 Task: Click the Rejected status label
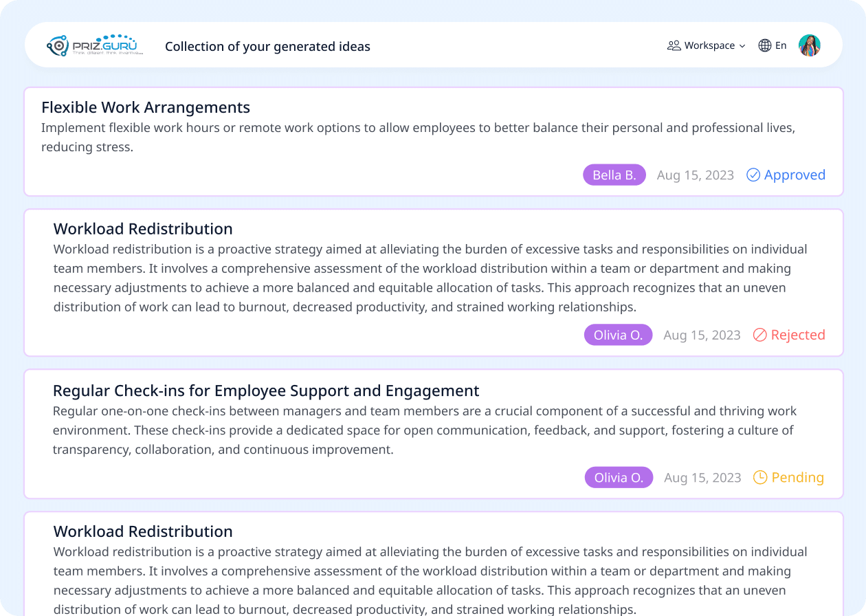click(798, 335)
